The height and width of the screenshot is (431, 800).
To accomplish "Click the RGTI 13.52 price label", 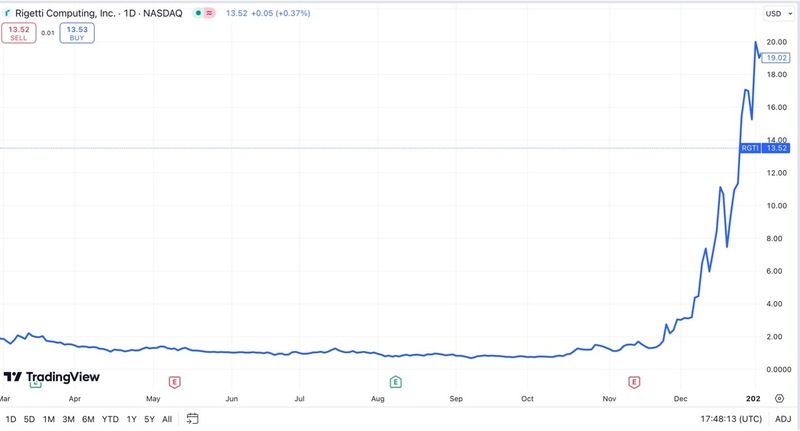I will click(765, 148).
